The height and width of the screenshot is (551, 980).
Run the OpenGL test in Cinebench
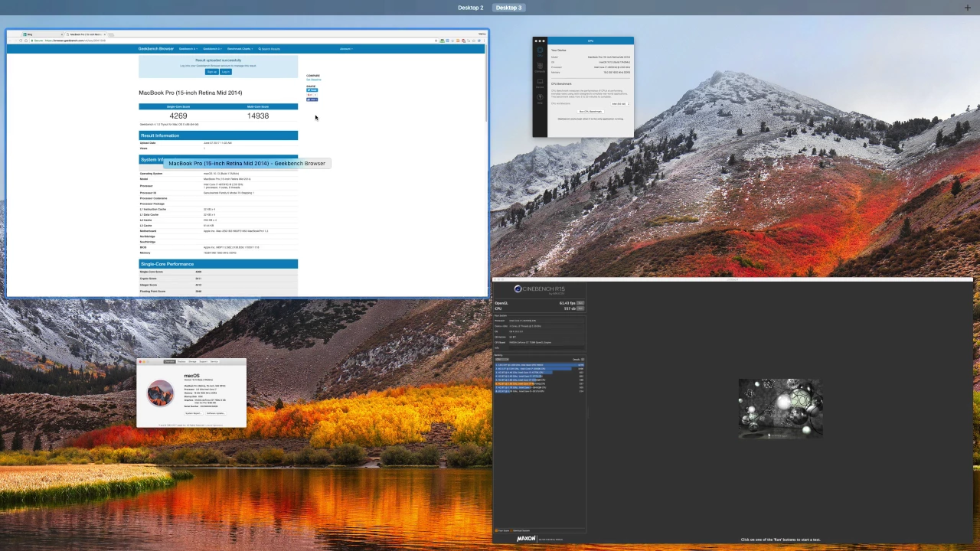pyautogui.click(x=580, y=303)
